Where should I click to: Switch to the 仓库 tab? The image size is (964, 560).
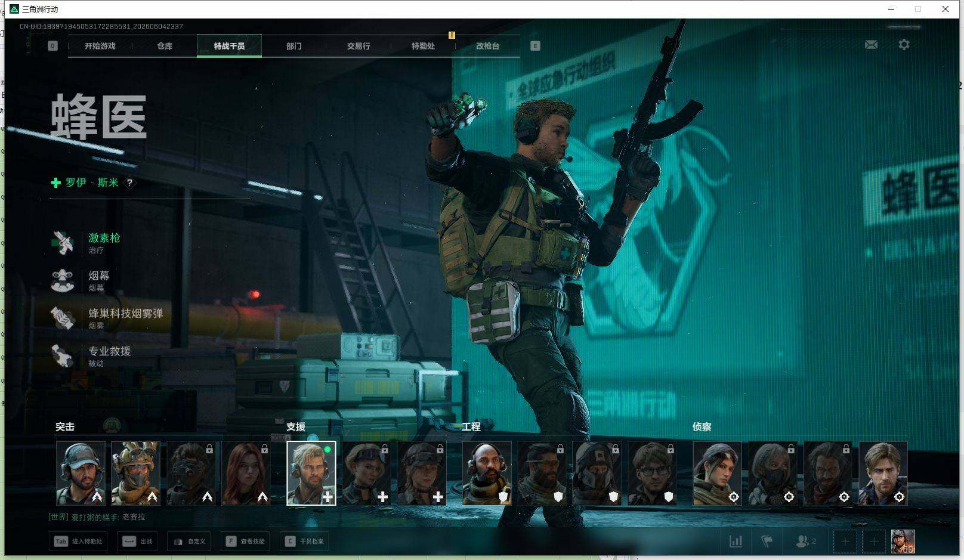(x=165, y=46)
